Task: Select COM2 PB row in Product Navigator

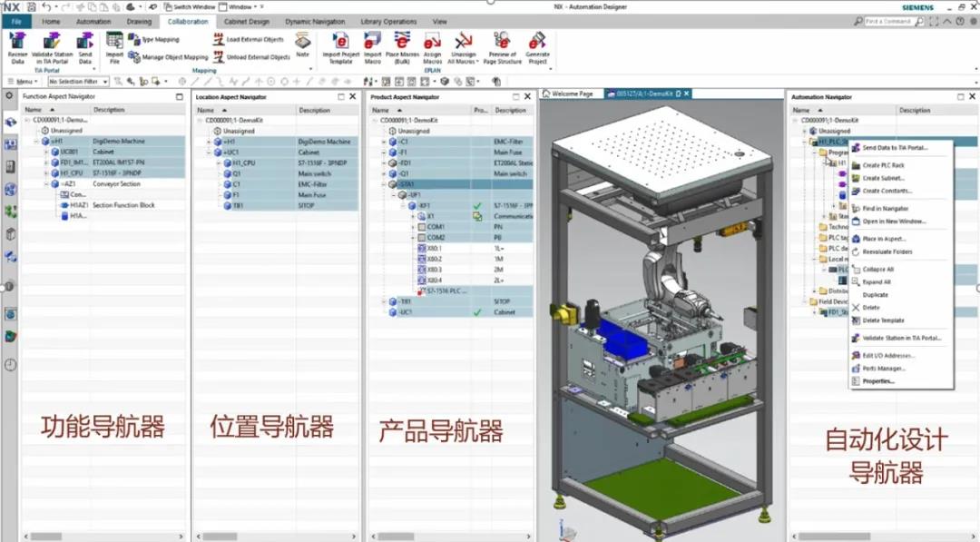Action: pyautogui.click(x=452, y=238)
